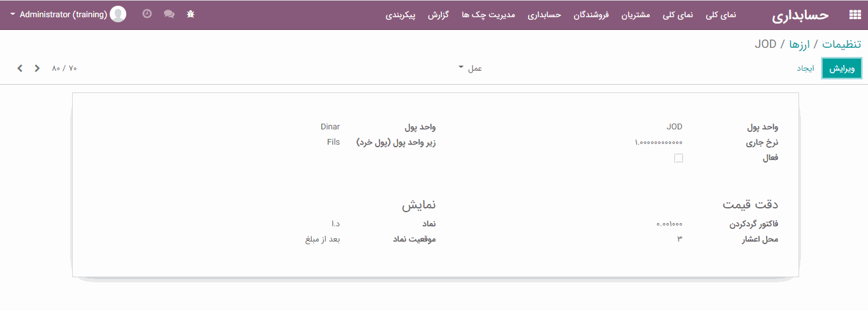Click the Administrator user avatar

118,14
